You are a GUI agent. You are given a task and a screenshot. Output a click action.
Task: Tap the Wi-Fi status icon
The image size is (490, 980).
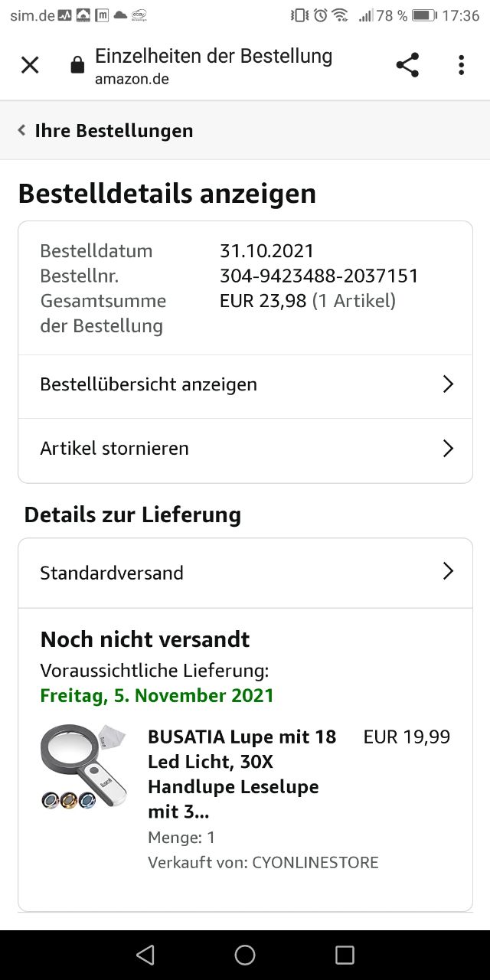click(x=340, y=15)
